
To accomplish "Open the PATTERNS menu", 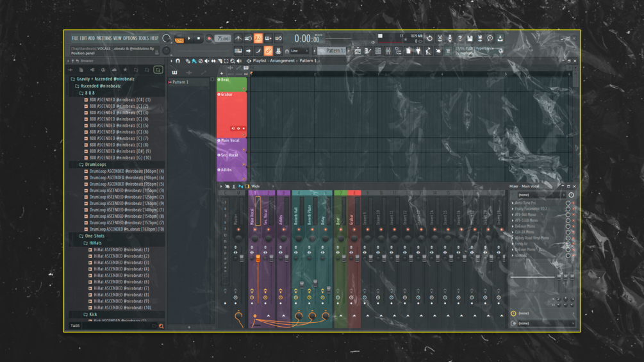I will pos(104,38).
